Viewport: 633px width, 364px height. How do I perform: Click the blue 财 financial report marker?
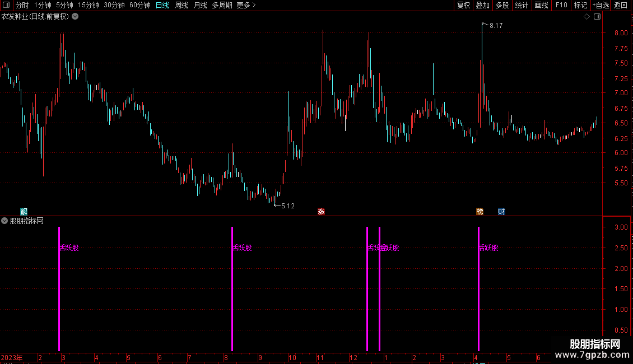pos(501,212)
